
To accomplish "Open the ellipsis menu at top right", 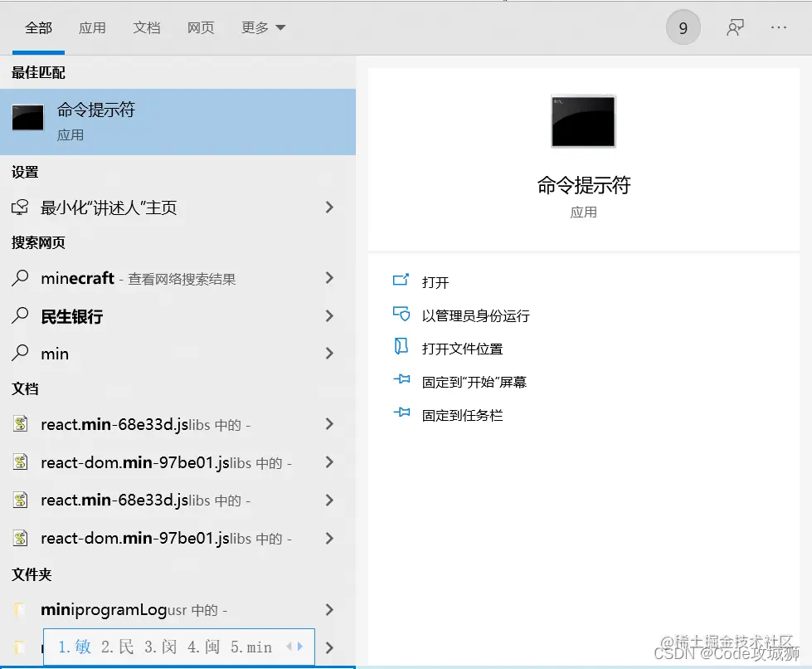I will point(778,27).
